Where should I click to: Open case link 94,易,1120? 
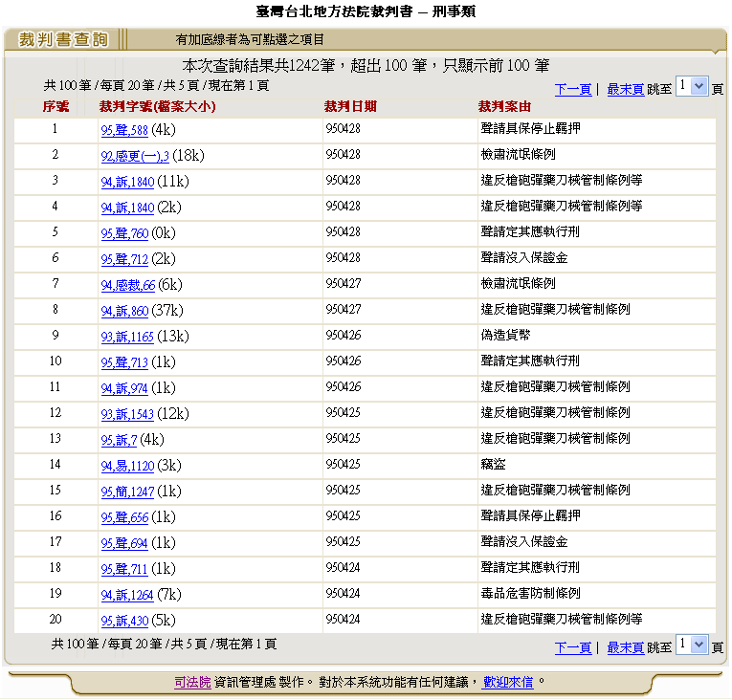[127, 466]
